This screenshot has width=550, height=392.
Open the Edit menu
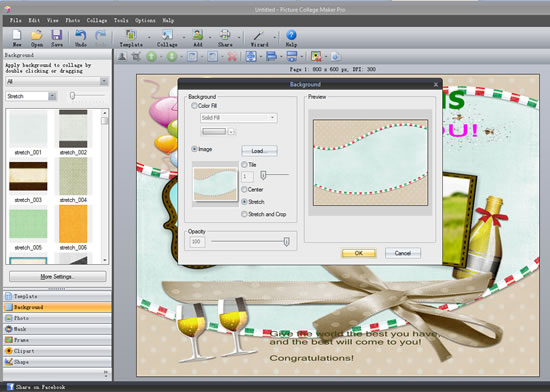pyautogui.click(x=34, y=20)
